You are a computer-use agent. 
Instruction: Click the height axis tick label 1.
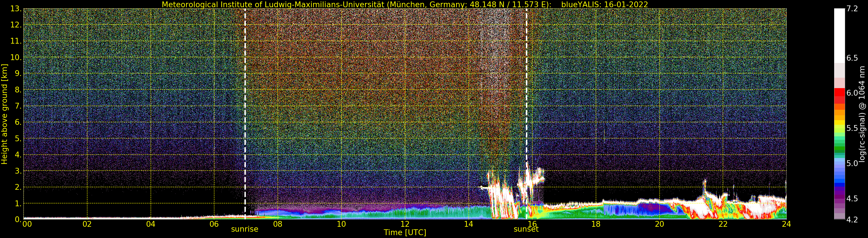18,203
